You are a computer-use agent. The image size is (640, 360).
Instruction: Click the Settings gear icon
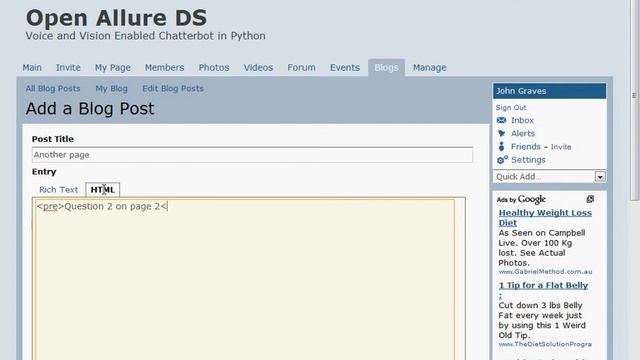[x=502, y=160]
